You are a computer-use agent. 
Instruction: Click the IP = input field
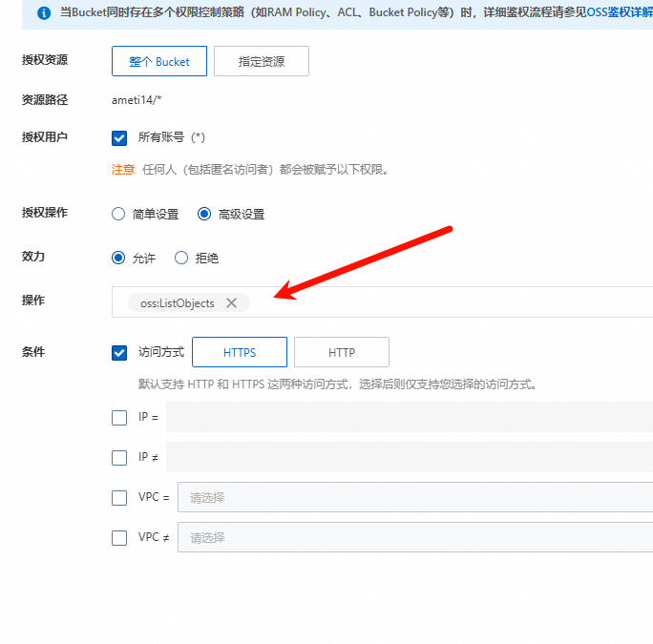click(x=409, y=417)
